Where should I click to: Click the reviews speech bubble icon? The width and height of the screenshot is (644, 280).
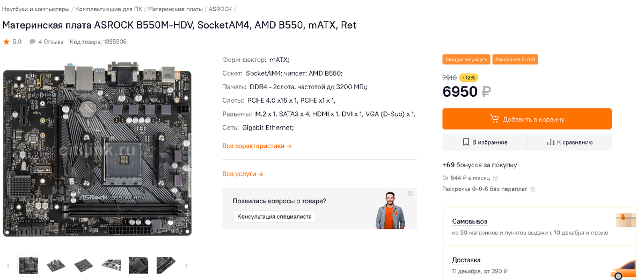[32, 41]
